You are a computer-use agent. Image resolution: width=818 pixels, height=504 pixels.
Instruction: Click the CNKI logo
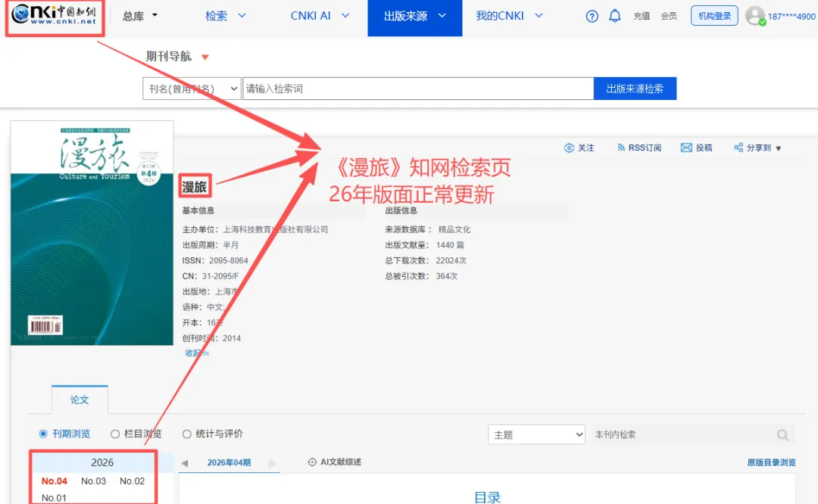[55, 15]
